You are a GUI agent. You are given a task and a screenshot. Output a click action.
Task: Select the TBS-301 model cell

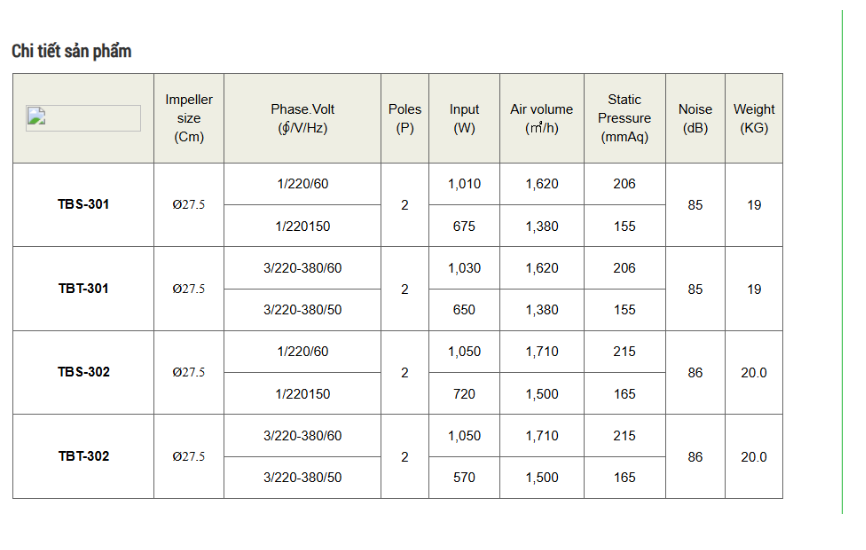click(83, 205)
